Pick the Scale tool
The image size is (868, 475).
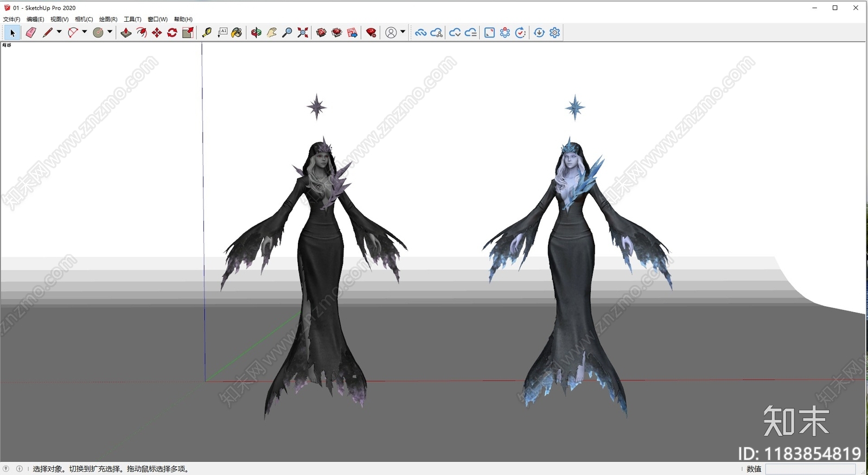188,33
